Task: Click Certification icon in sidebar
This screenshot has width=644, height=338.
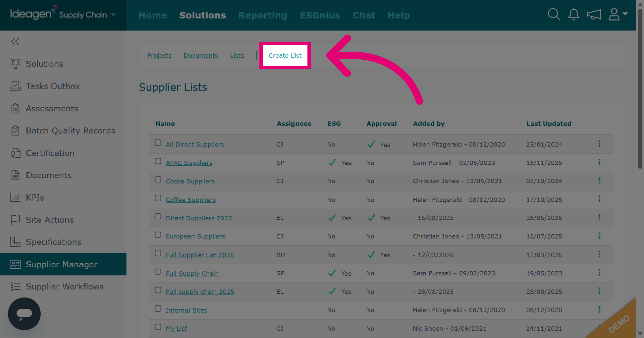Action: [15, 153]
